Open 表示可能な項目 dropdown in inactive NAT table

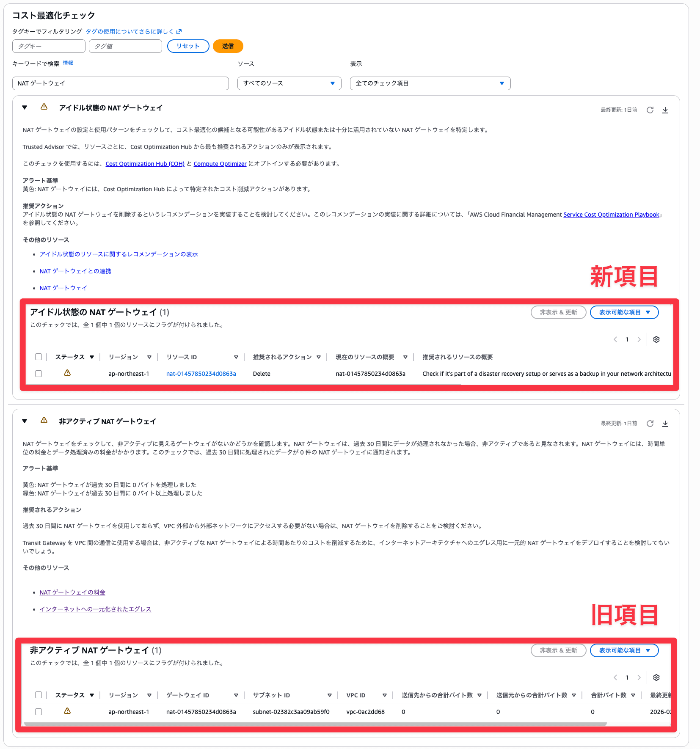click(624, 650)
